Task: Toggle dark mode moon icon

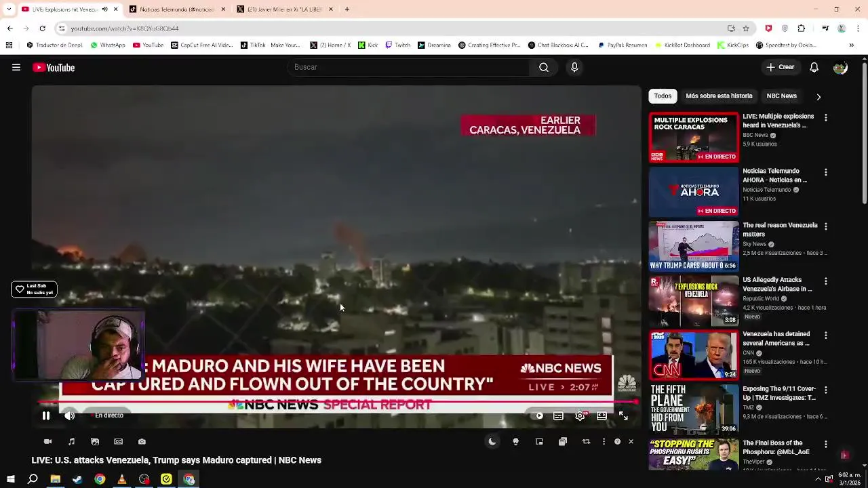Action: click(492, 441)
